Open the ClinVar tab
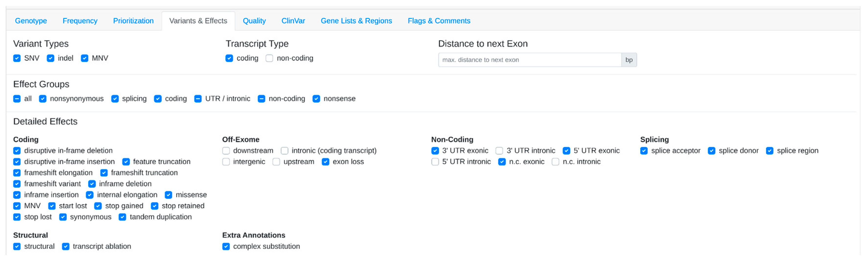 point(293,21)
